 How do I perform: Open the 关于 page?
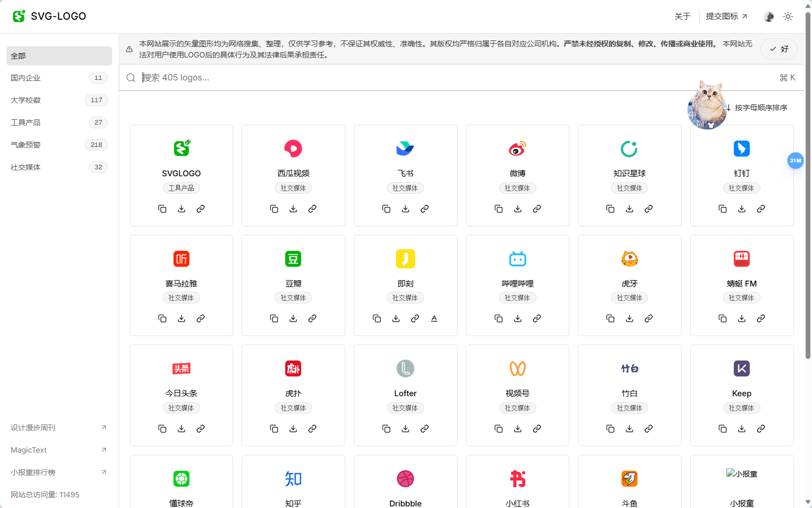click(682, 17)
